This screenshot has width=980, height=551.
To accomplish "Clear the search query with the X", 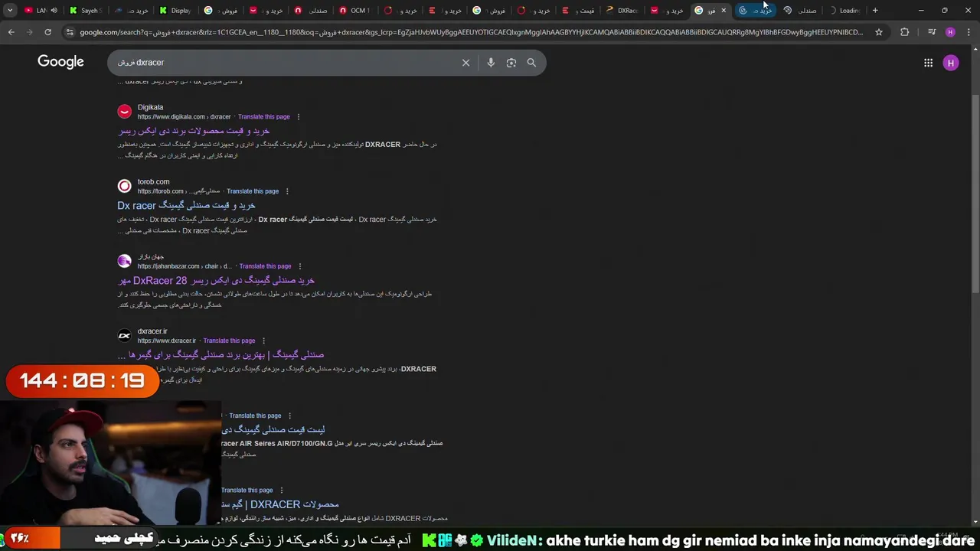I will (x=465, y=63).
